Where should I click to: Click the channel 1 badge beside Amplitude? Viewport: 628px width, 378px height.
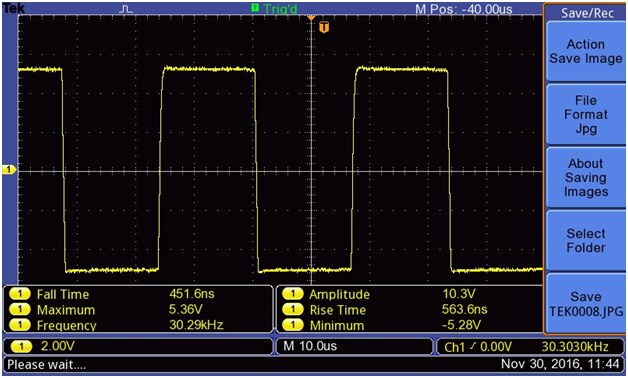(292, 294)
